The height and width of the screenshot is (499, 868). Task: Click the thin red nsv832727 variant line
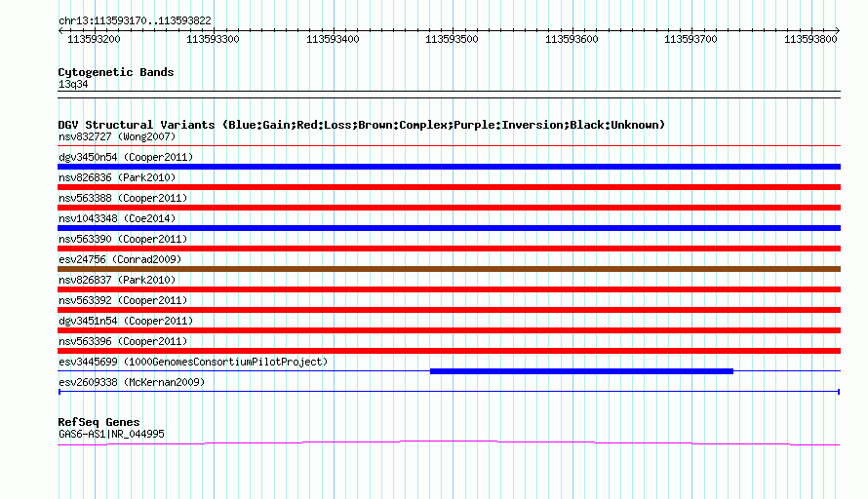click(449, 145)
